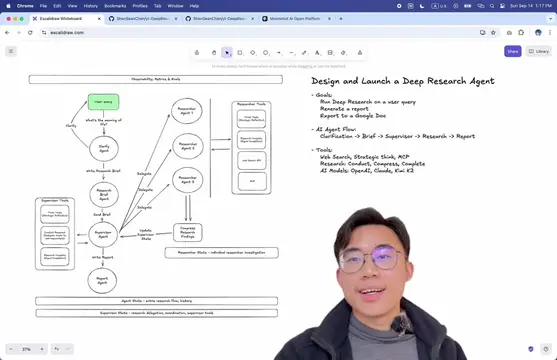The width and height of the screenshot is (557, 360).
Task: Open the Help menu in menu bar
Action: click(x=194, y=6)
